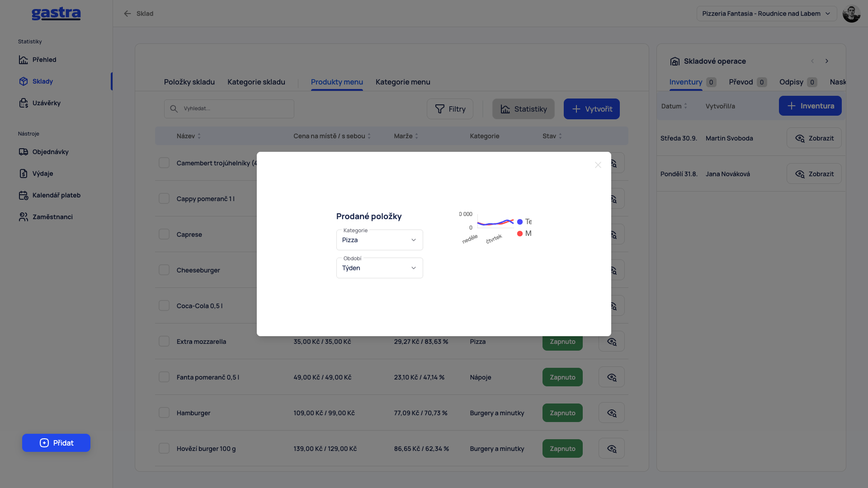The height and width of the screenshot is (488, 868).
Task: Open the Kategorie dropdown set to Pizza
Action: (x=380, y=240)
